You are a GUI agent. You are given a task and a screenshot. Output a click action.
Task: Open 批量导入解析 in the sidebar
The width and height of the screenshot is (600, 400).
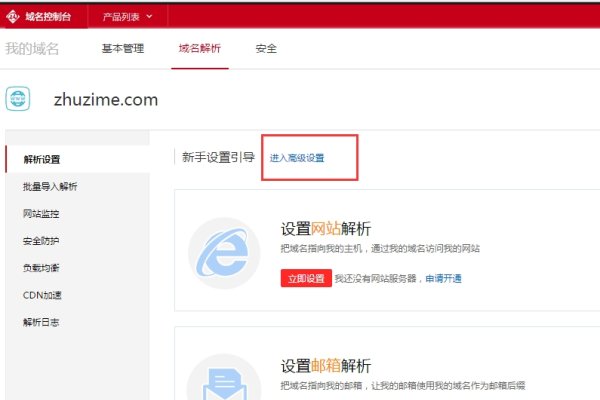pyautogui.click(x=50, y=187)
